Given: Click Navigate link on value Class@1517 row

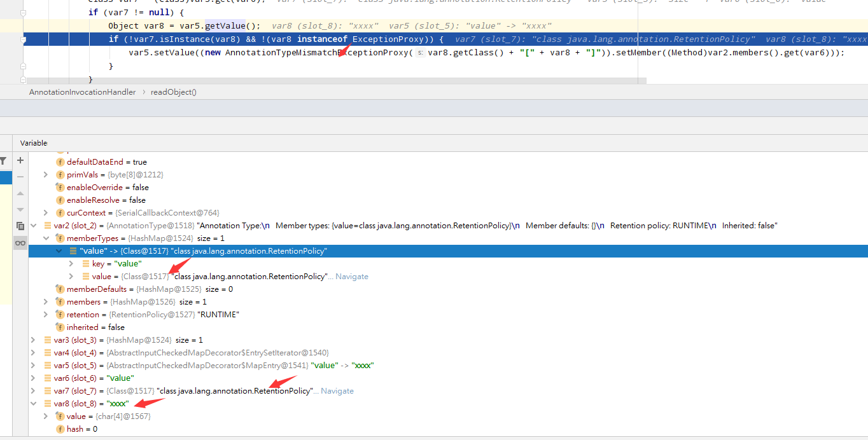Looking at the screenshot, I should 352,277.
